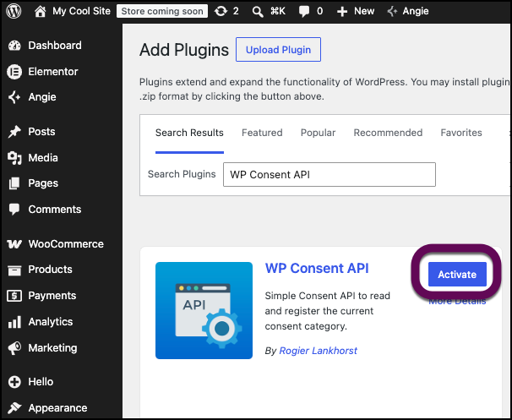Open the WP Consent API title link
Screen dimensions: 512x420
coord(317,269)
